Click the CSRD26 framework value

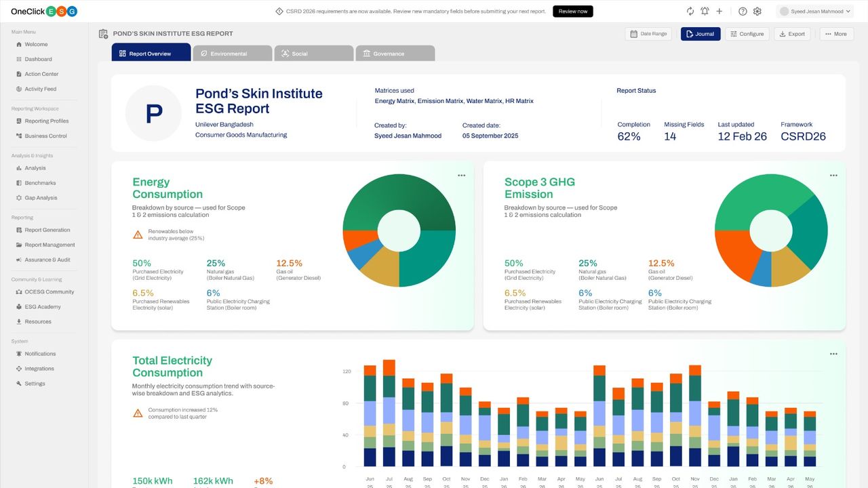coord(804,137)
